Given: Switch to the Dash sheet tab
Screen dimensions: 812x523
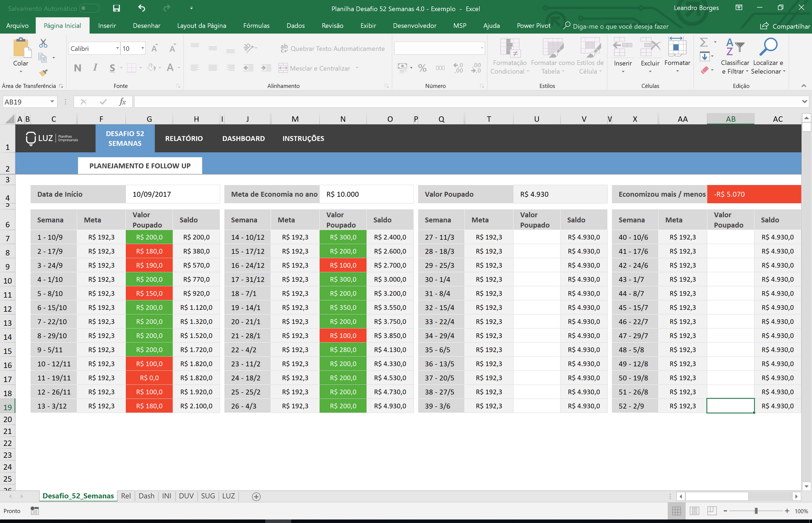Looking at the screenshot, I should tap(146, 496).
